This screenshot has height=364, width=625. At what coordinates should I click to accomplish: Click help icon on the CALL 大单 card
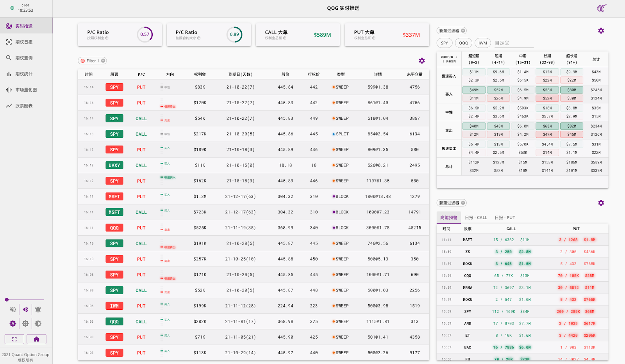coord(285,38)
